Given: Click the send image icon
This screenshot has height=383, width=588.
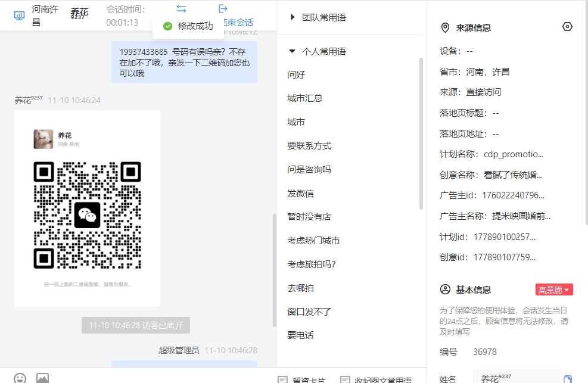Looking at the screenshot, I should point(42,378).
